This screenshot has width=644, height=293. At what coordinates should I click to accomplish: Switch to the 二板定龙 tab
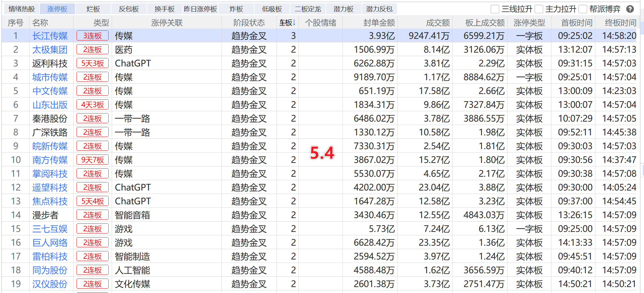308,9
